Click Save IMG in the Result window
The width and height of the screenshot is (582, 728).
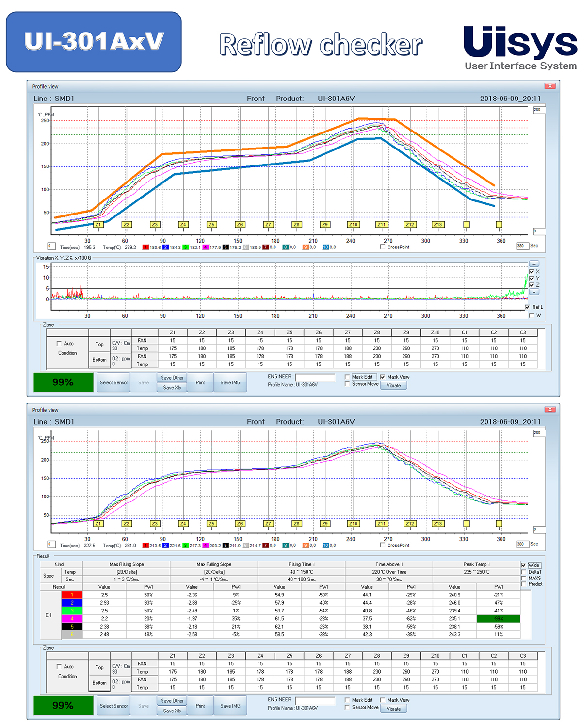coord(230,706)
